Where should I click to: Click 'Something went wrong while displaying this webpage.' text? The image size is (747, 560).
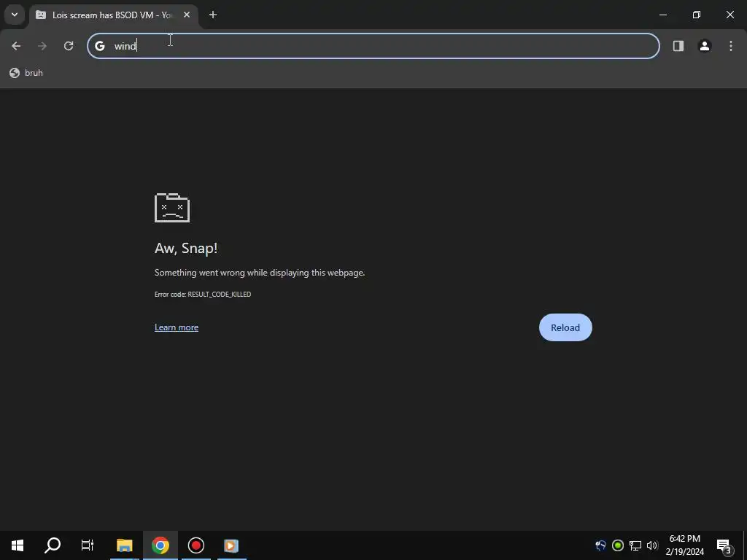click(260, 273)
